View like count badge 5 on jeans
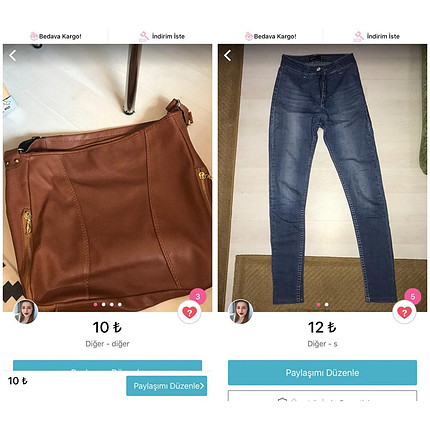The image size is (430, 430). tap(413, 296)
